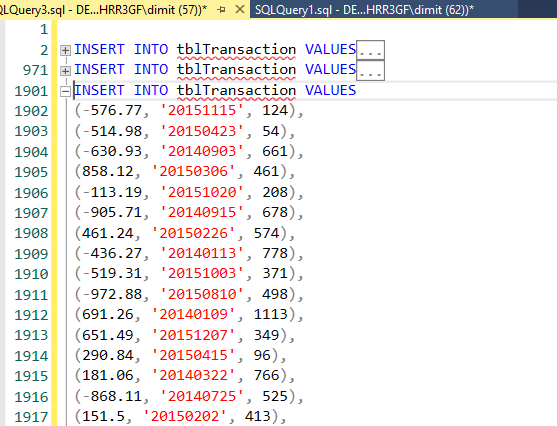Click the value 678 on line 1907
Viewport: 557px width, 426px height.
[275, 212]
